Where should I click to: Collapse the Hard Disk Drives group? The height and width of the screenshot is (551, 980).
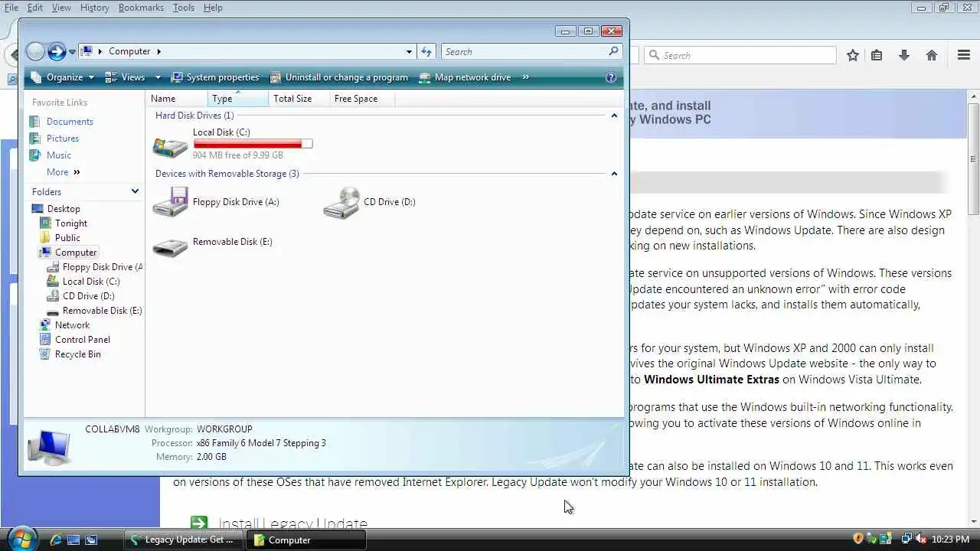(x=614, y=116)
